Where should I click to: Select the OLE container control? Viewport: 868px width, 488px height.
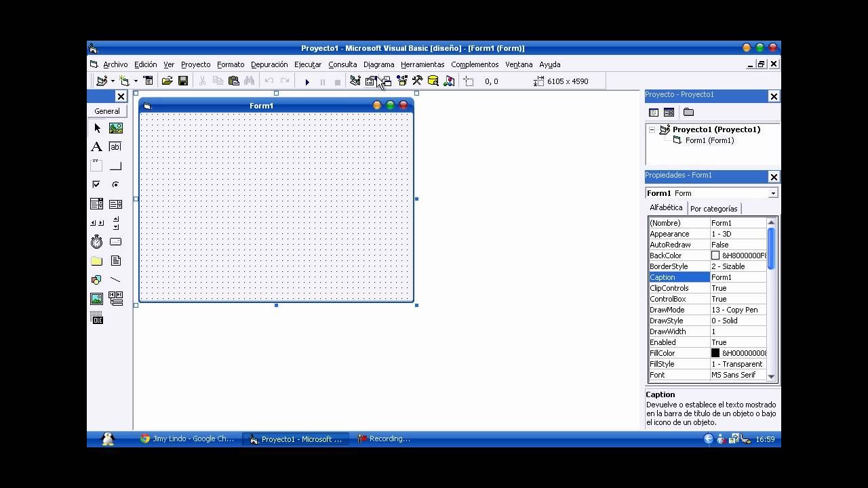coord(96,317)
